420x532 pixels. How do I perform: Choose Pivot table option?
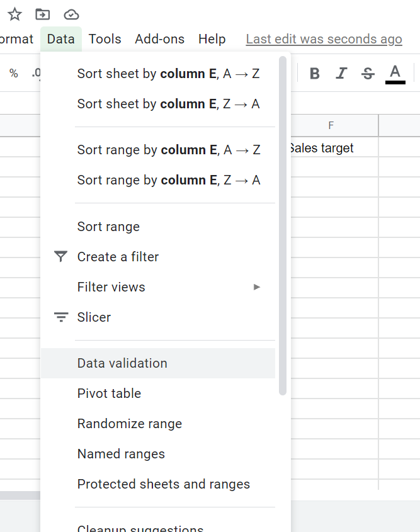pyautogui.click(x=109, y=393)
